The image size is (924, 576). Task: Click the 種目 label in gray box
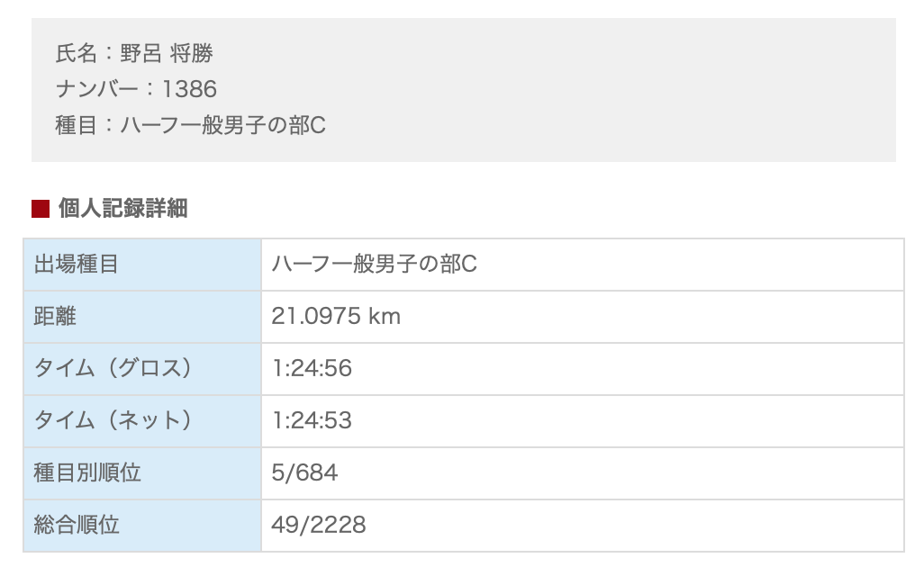pyautogui.click(x=76, y=125)
